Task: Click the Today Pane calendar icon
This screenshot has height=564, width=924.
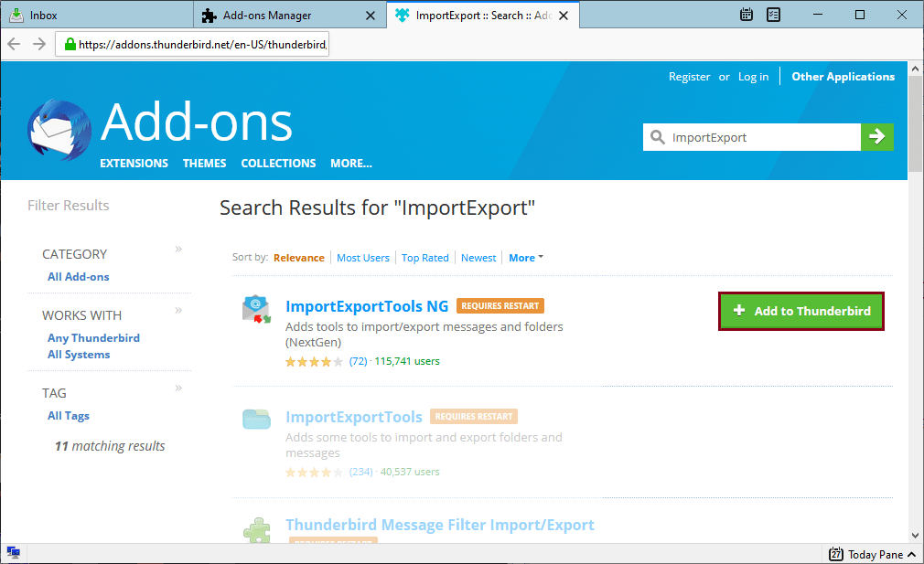Action: (835, 554)
